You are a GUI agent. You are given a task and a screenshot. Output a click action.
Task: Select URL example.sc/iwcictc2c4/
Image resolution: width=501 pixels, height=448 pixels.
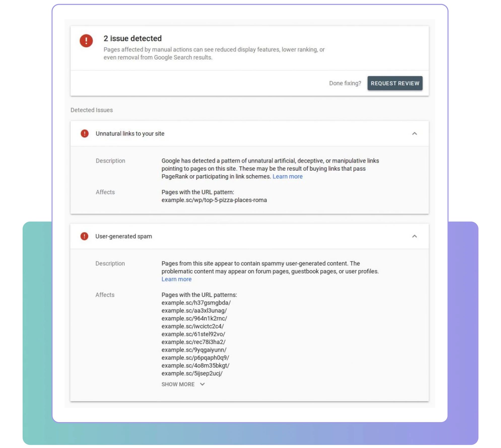pos(192,326)
